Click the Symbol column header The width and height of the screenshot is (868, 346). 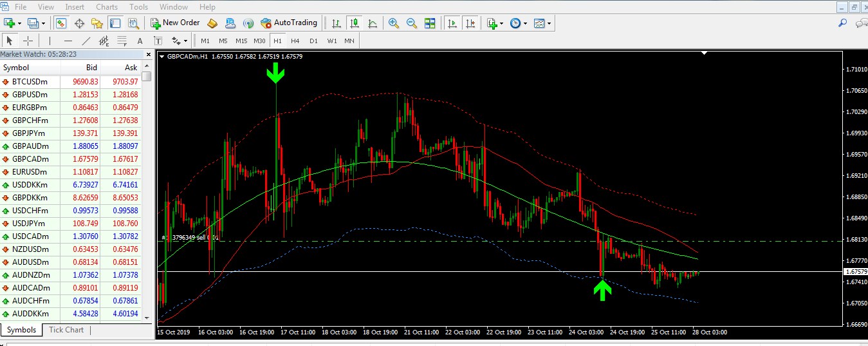pos(30,68)
